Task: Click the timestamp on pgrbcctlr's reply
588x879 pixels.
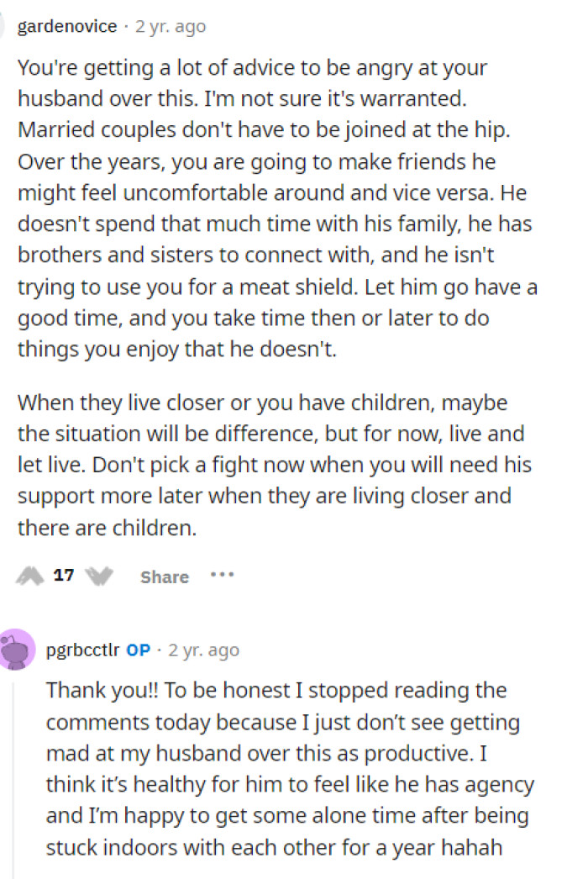Action: pyautogui.click(x=204, y=650)
